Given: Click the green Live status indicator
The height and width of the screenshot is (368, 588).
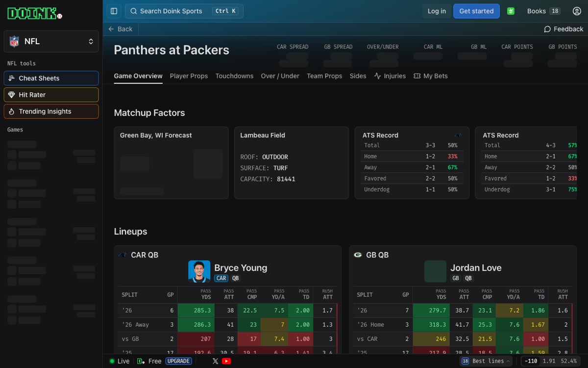Looking at the screenshot, I should [112, 361].
